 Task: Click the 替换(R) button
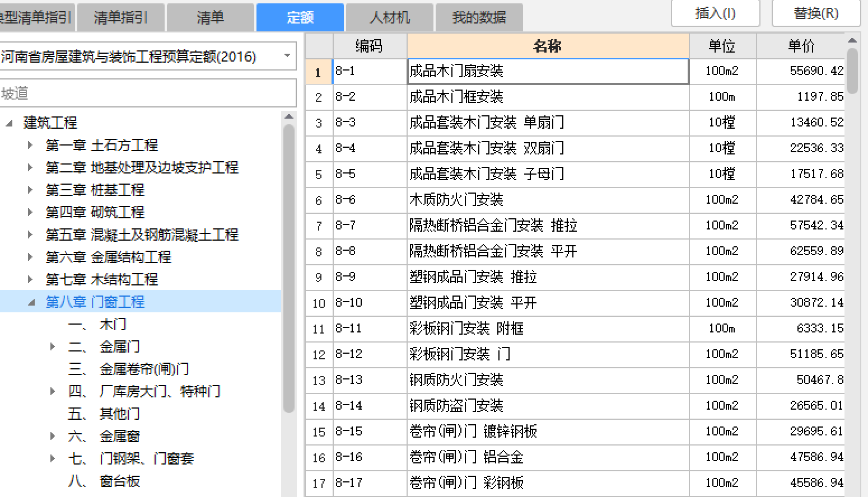coord(816,14)
